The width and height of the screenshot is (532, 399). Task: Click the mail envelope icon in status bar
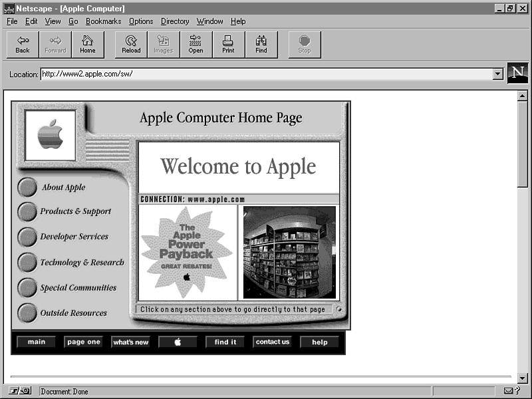(x=508, y=391)
